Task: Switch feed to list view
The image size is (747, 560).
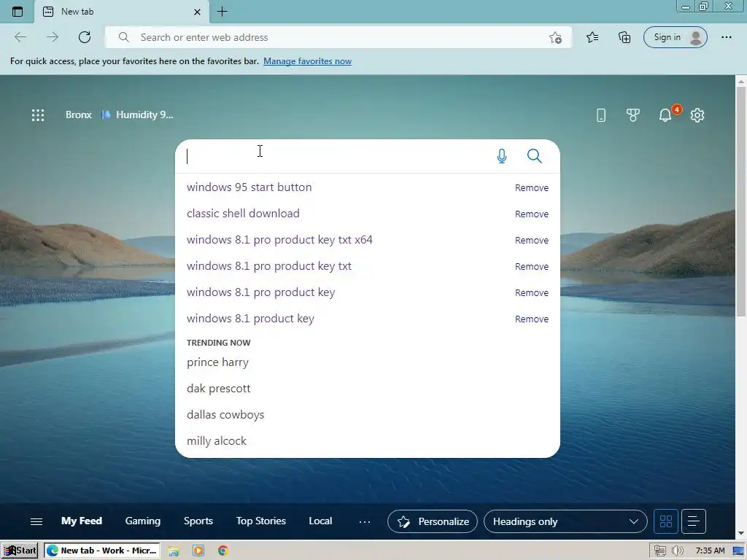Action: pos(694,521)
